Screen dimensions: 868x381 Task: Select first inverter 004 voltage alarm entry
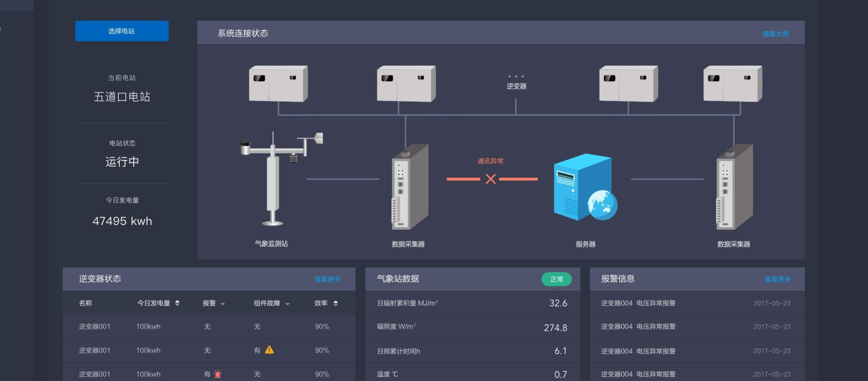coord(638,303)
